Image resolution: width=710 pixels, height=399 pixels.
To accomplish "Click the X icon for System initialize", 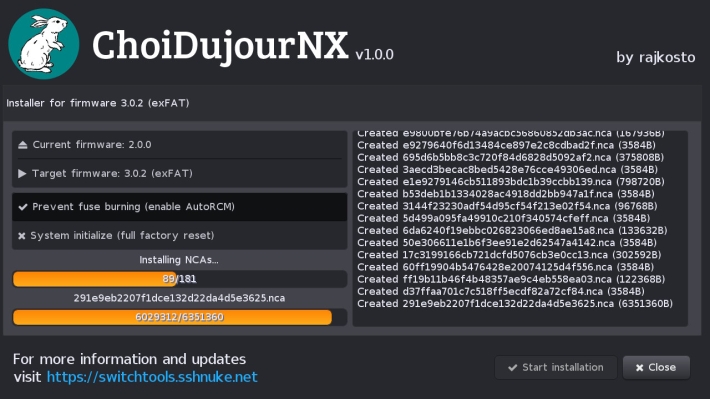I will click(x=21, y=236).
